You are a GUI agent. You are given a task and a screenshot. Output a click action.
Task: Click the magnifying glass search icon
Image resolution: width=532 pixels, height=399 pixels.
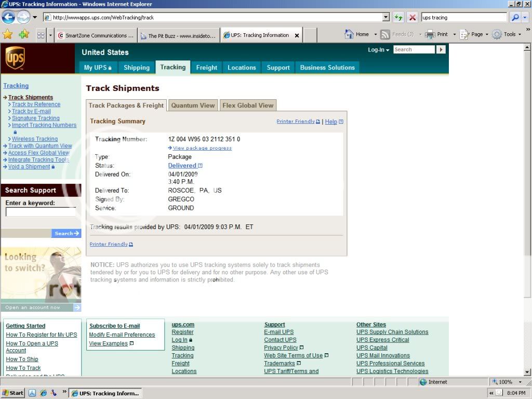tap(515, 17)
